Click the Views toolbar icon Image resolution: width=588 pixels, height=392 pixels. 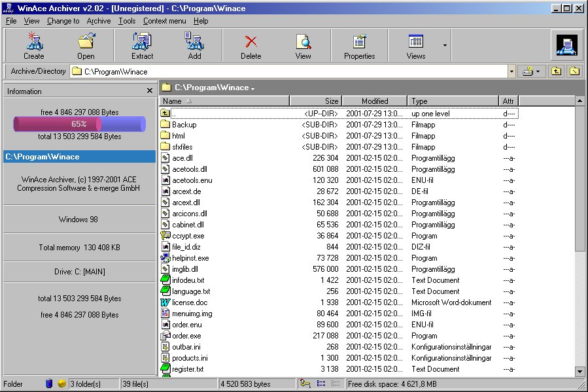(x=415, y=41)
